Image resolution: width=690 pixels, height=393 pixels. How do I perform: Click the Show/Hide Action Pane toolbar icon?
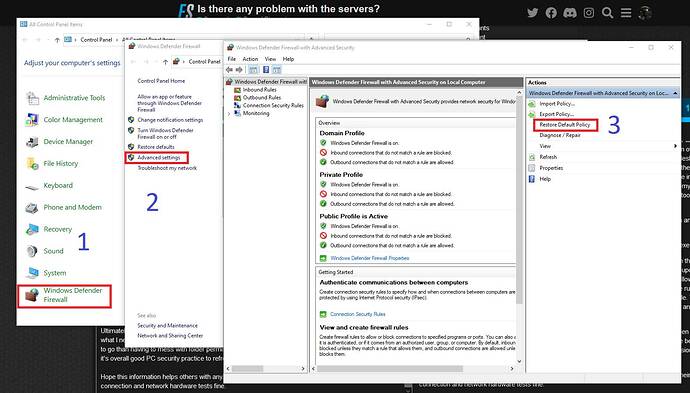(276, 70)
